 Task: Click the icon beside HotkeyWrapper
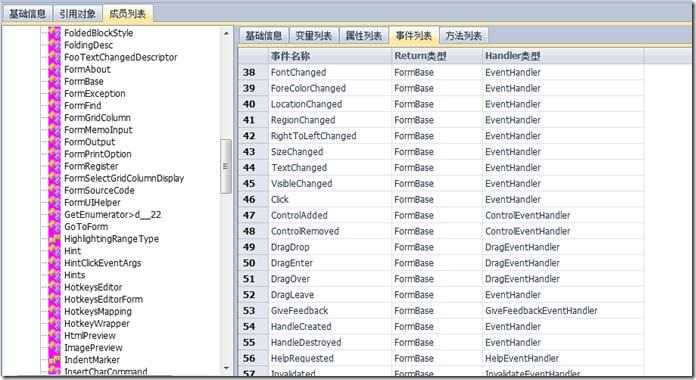coord(54,324)
